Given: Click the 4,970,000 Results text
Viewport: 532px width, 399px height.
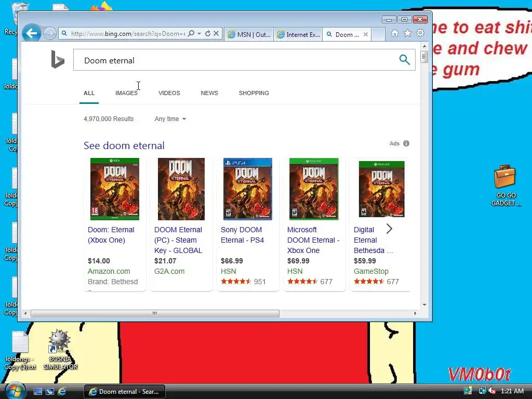Looking at the screenshot, I should coord(109,119).
